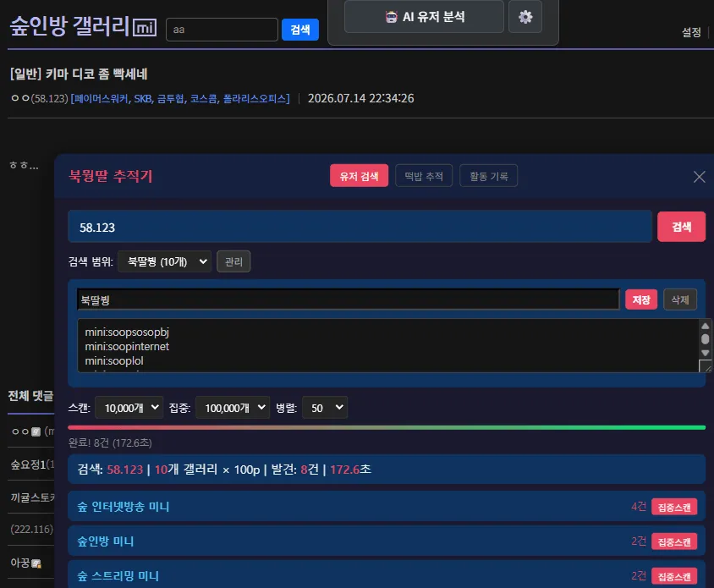Open the gear settings icon
Image resolution: width=714 pixels, height=588 pixels.
tap(525, 17)
